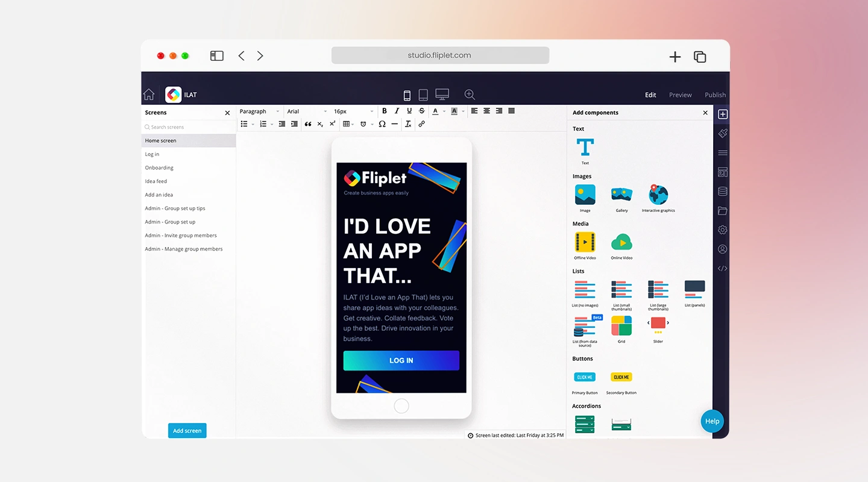Open the text color picker

[435, 111]
